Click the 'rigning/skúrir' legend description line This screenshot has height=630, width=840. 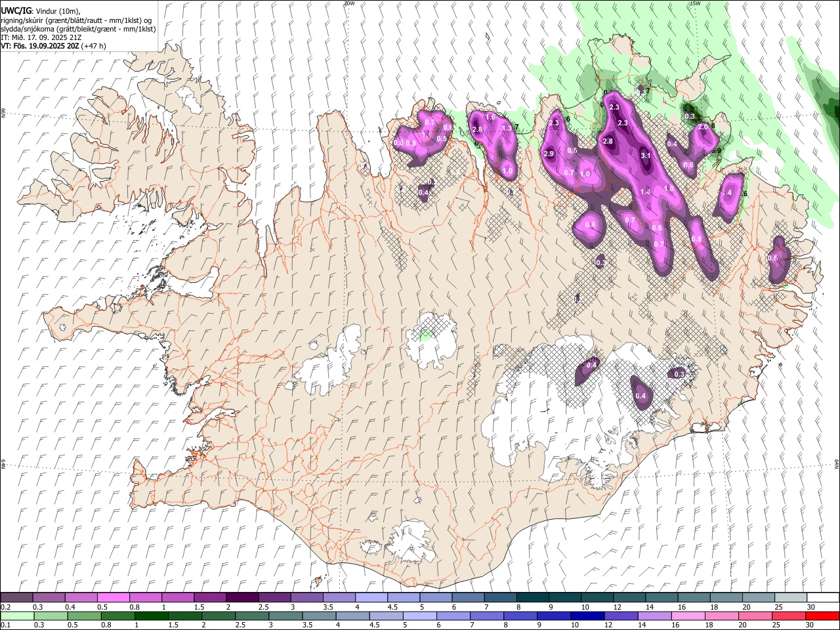75,20
